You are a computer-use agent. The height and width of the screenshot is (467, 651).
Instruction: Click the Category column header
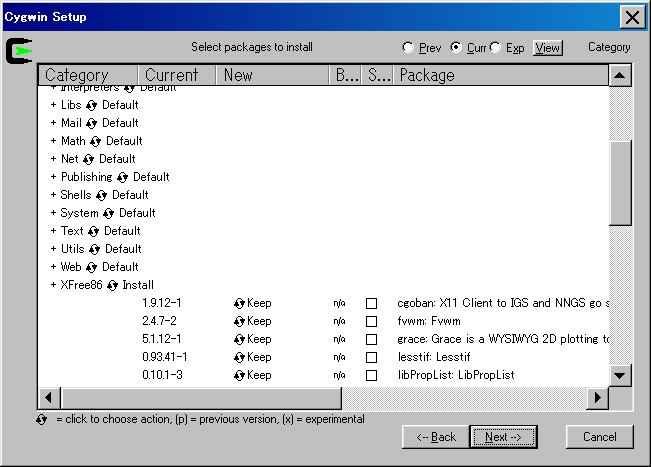[x=88, y=75]
